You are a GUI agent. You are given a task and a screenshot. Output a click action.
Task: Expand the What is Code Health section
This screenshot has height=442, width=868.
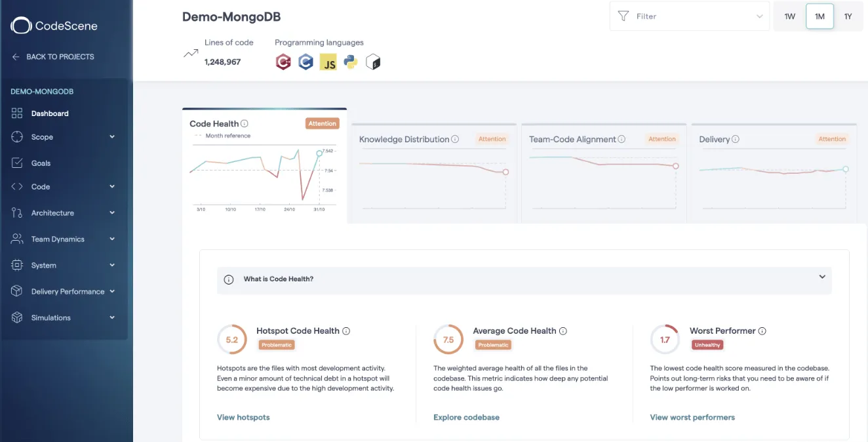click(x=822, y=277)
